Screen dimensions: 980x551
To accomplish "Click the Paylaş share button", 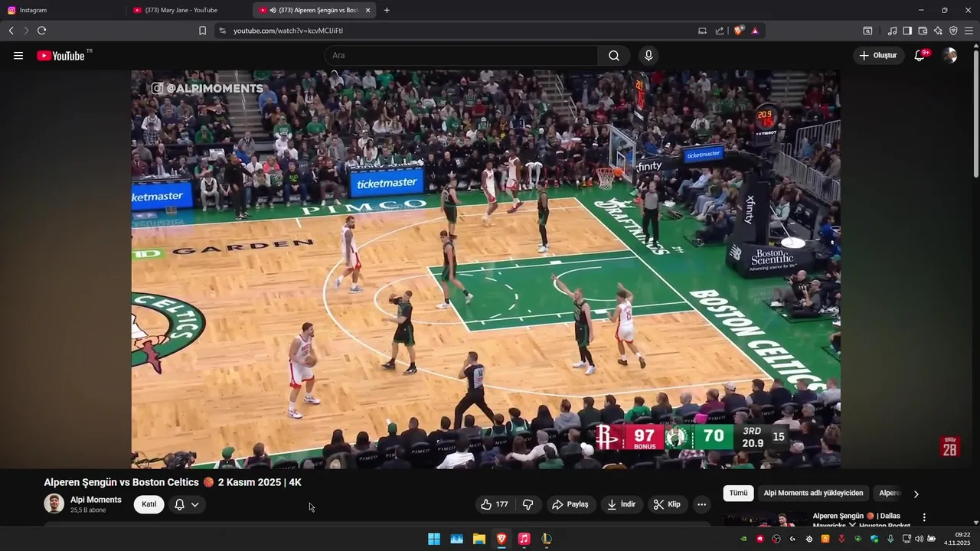I will click(570, 504).
